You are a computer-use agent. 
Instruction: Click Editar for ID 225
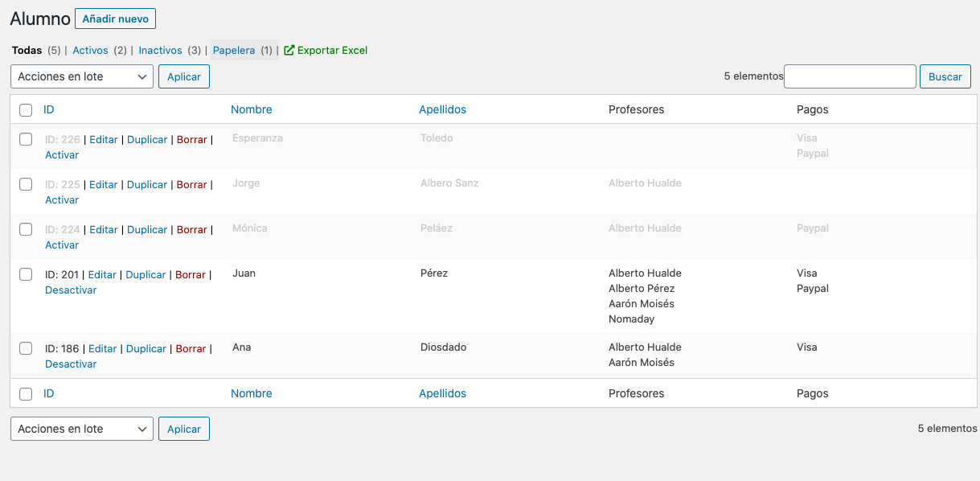click(x=104, y=184)
